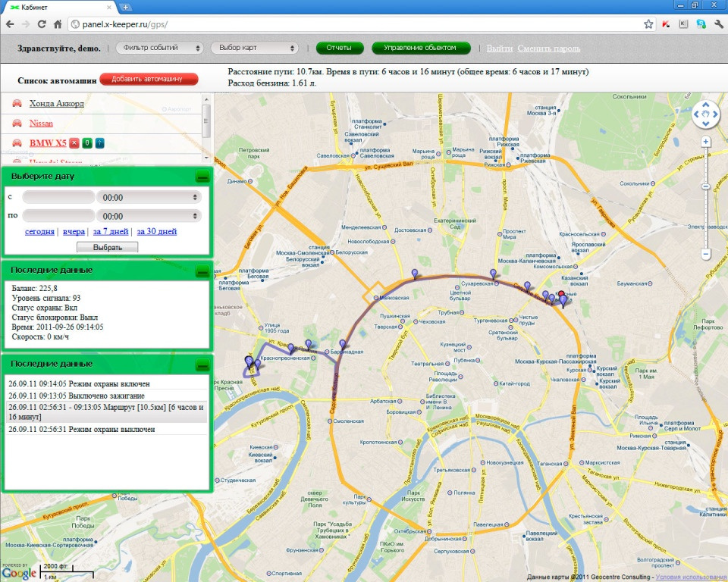728x582 pixels.
Task: Collapse the 'Выберите дату' panel
Action: pos(202,177)
